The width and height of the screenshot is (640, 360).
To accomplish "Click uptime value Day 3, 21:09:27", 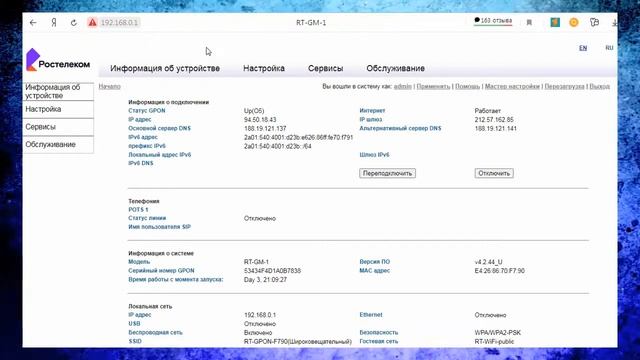I will [x=265, y=280].
